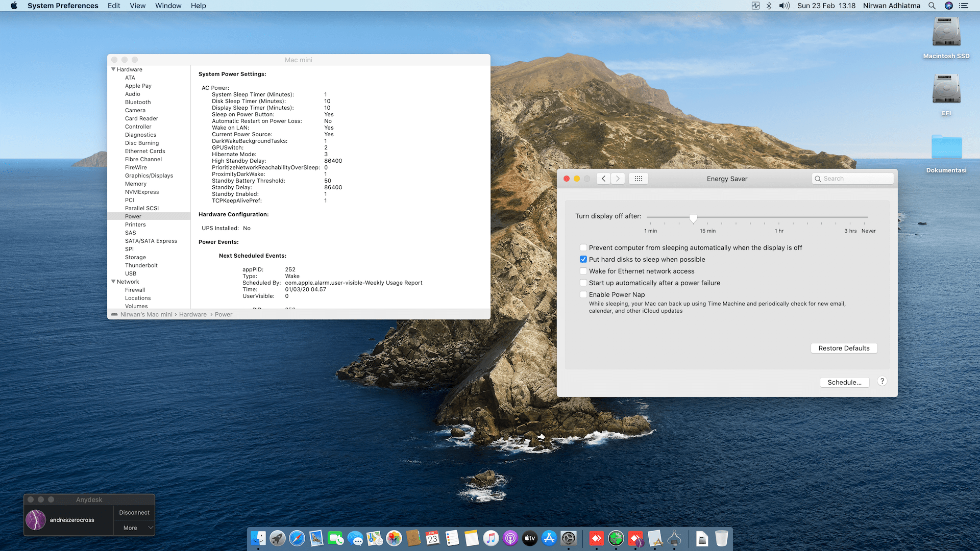The image size is (980, 551).
Task: Open Launchpad from the dock
Action: click(x=278, y=538)
